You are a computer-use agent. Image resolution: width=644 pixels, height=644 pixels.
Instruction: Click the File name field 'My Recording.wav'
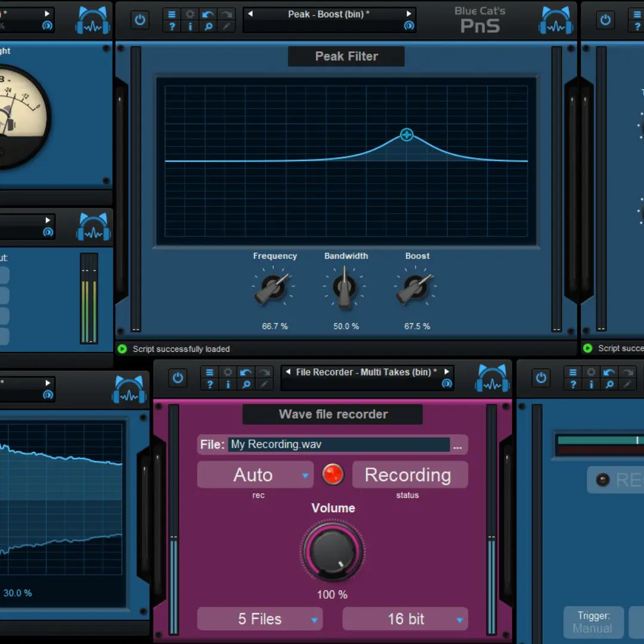[x=339, y=444]
